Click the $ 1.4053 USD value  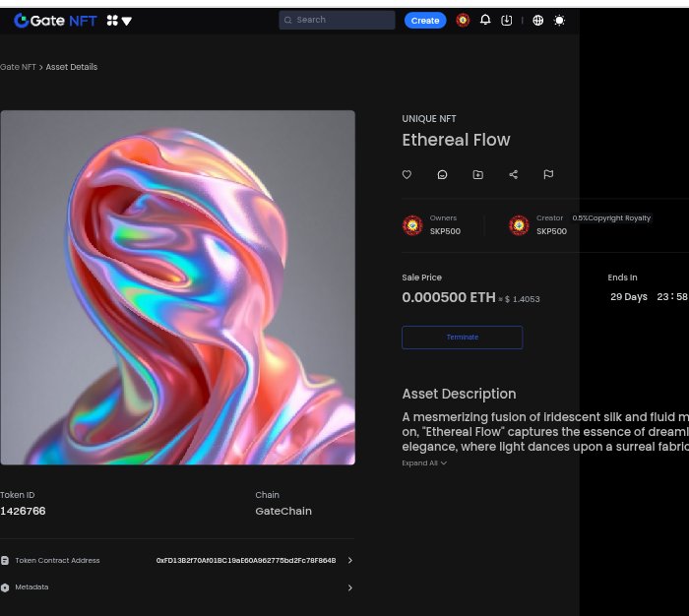click(523, 299)
